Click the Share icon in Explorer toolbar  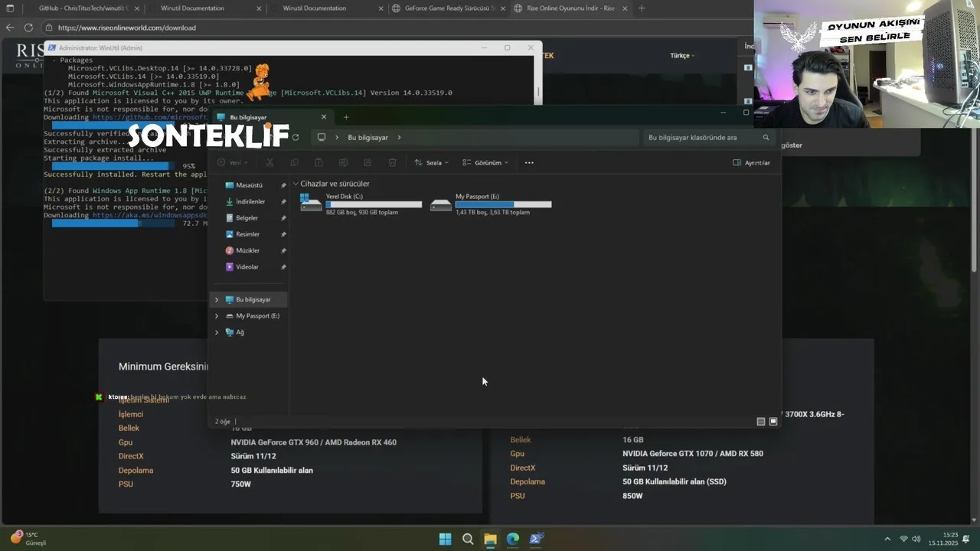click(x=367, y=162)
